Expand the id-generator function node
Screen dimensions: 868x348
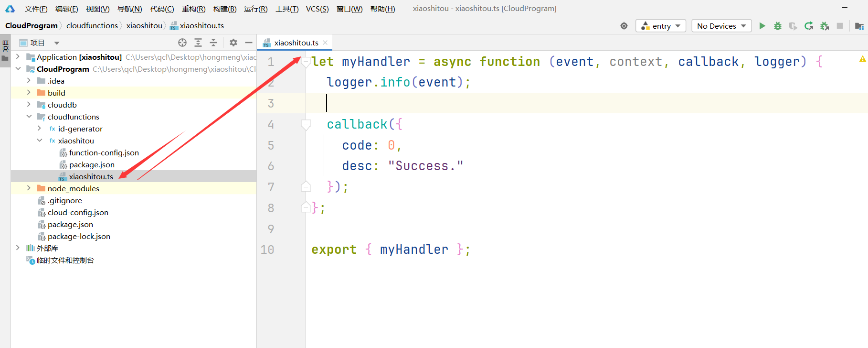(40, 129)
